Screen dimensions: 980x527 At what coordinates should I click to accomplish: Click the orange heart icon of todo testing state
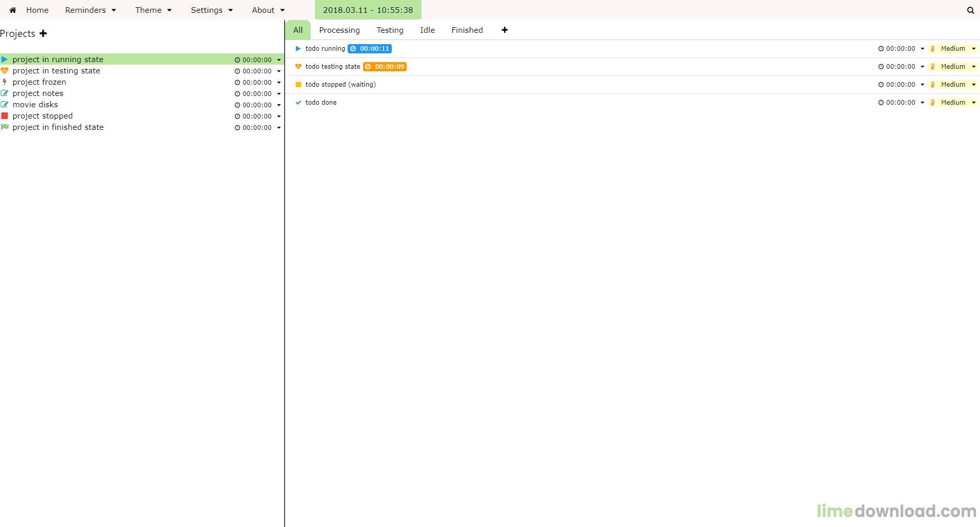tap(298, 67)
